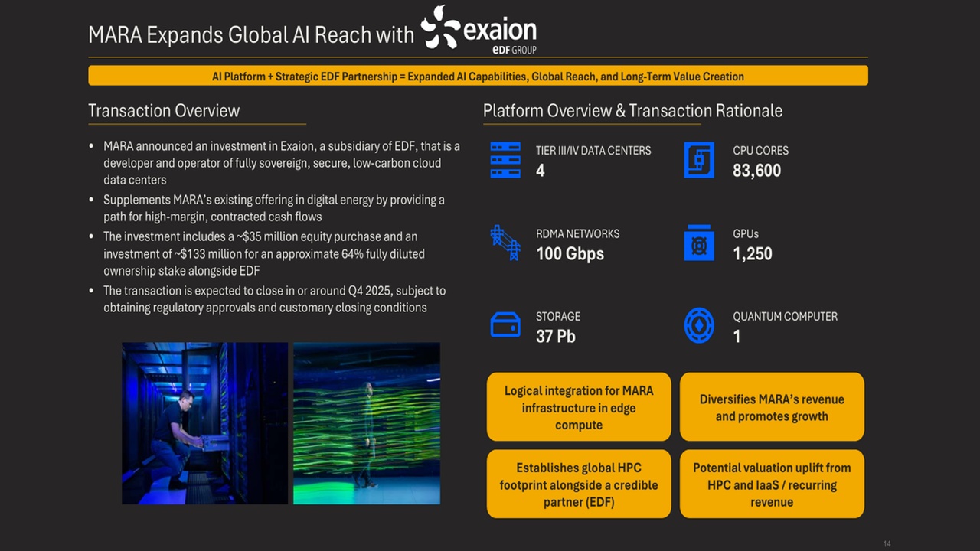Screen dimensions: 980x551
Task: Click the Diversifies MARA's revenue box
Action: [x=772, y=407]
